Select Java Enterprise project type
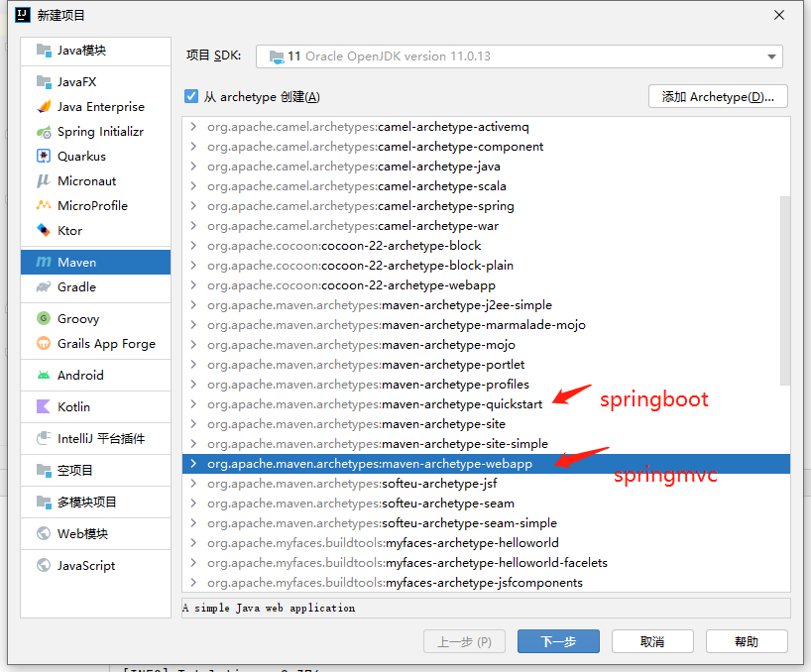 (96, 106)
